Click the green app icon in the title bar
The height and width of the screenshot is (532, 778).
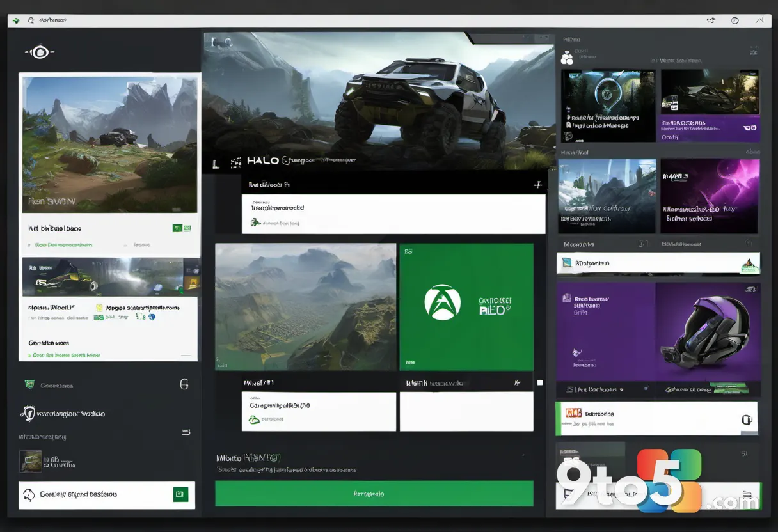click(x=15, y=20)
